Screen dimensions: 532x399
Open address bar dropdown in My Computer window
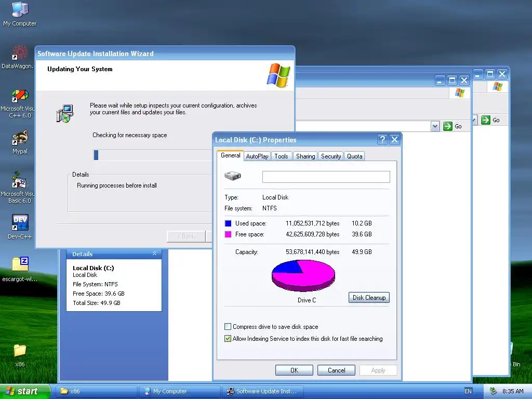(435, 126)
